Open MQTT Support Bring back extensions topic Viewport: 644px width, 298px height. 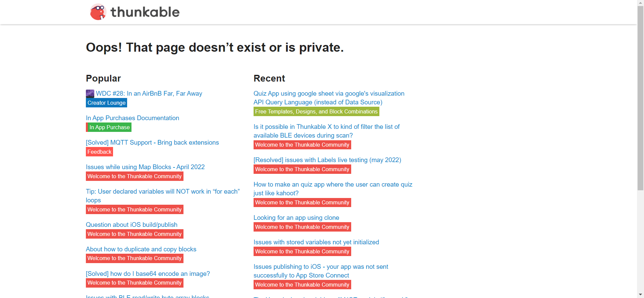coord(152,143)
